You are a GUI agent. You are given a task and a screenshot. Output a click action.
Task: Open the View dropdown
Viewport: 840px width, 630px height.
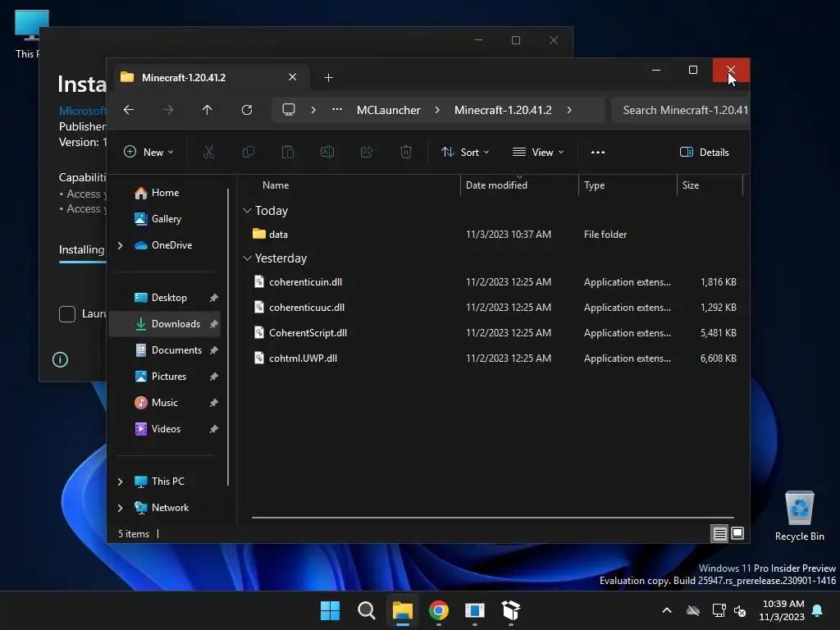pos(538,152)
